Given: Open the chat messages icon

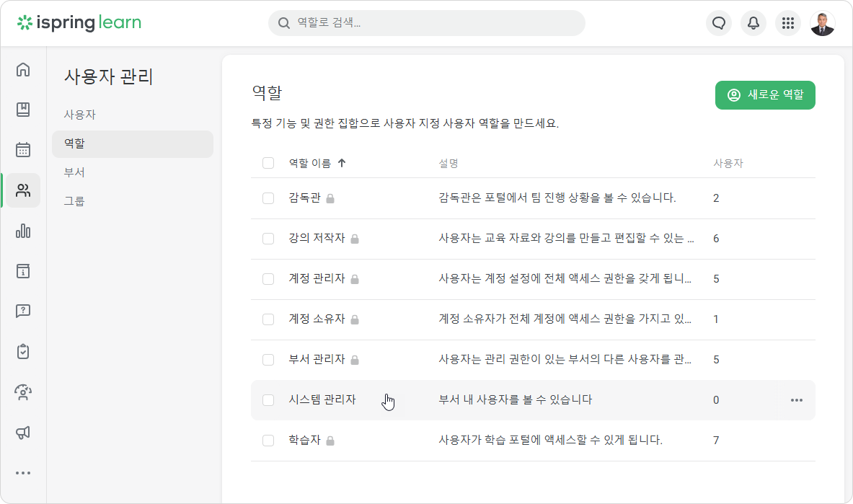Looking at the screenshot, I should [718, 23].
